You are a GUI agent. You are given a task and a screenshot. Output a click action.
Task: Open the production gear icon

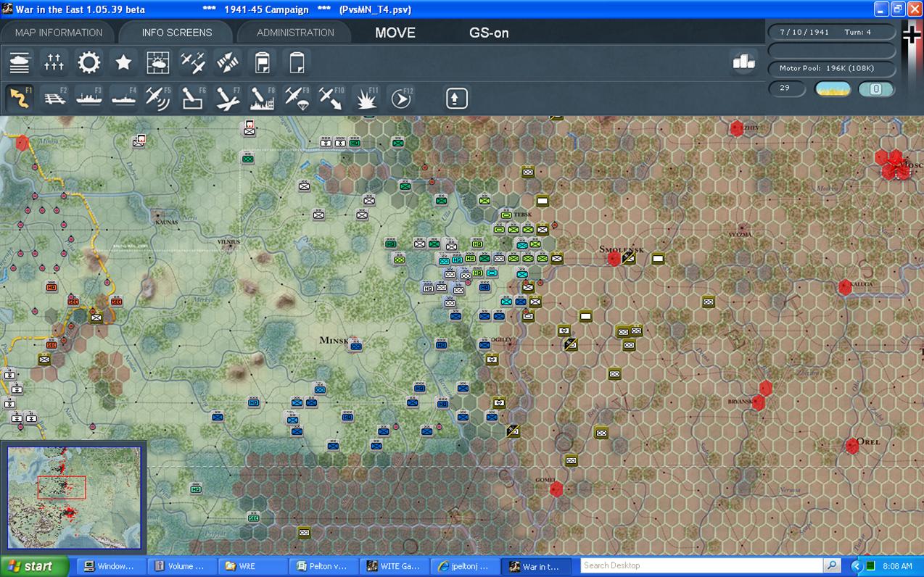pos(89,63)
